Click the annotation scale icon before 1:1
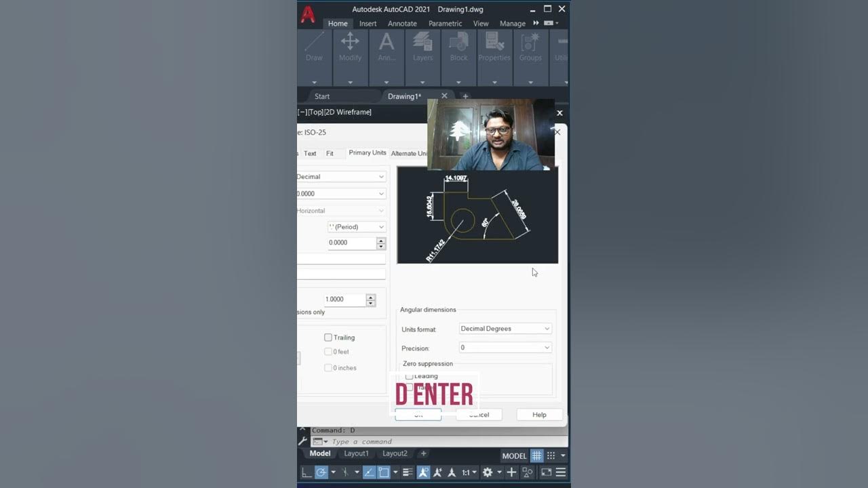 [x=452, y=472]
